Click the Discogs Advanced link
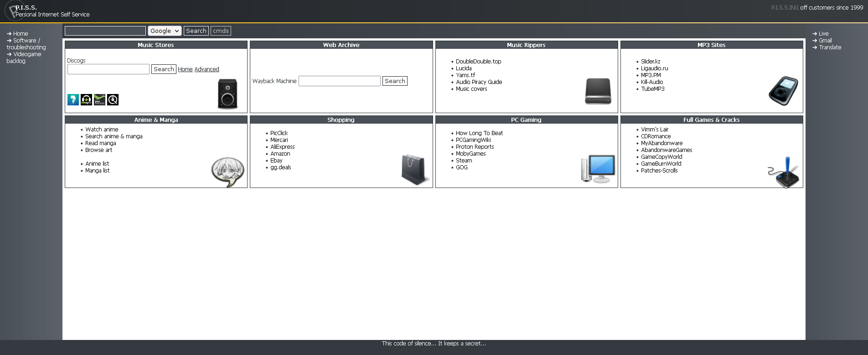The width and height of the screenshot is (868, 355). pyautogui.click(x=207, y=69)
